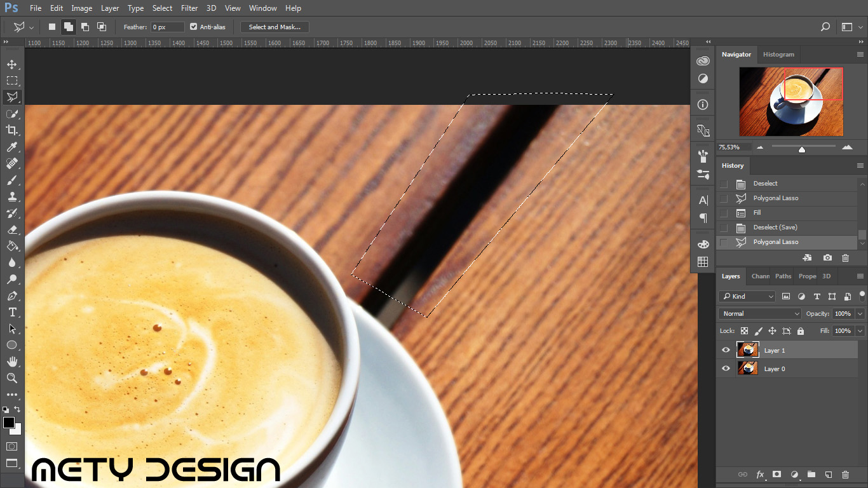Toggle lock image pixels brush icon
Screen dimensions: 868x488
758,331
